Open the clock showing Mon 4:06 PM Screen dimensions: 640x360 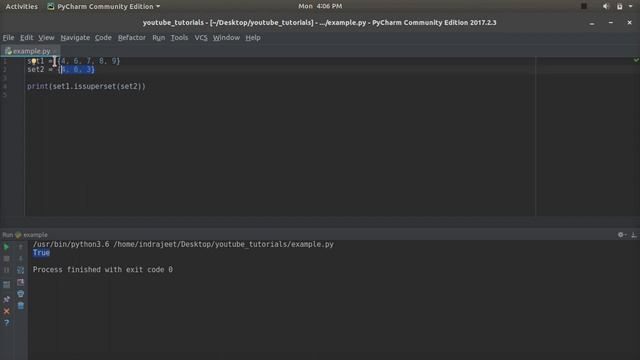pyautogui.click(x=320, y=6)
